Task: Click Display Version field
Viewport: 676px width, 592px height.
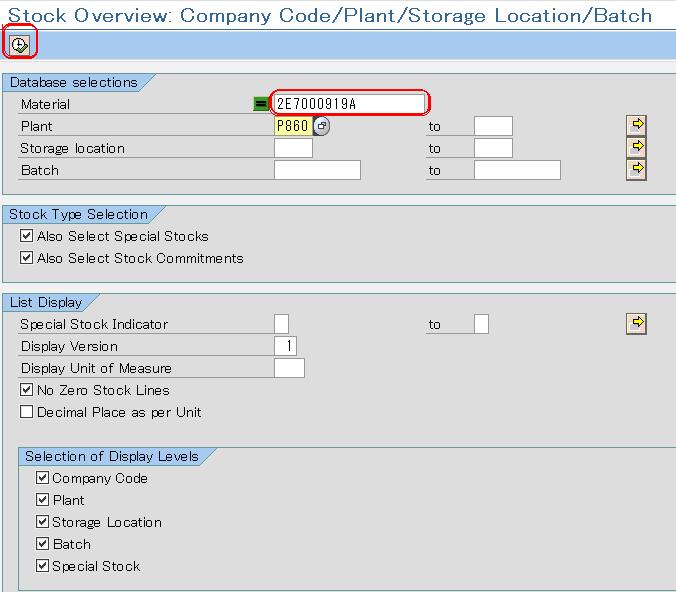Action: (x=285, y=346)
